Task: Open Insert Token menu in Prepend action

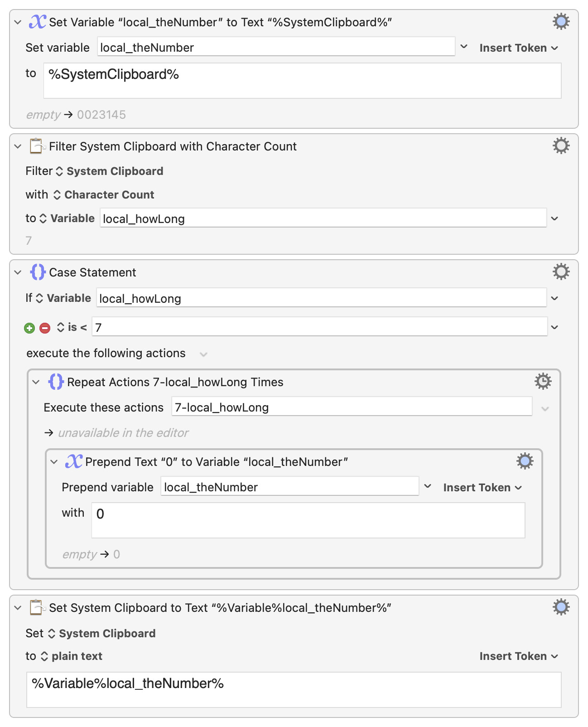Action: [482, 488]
